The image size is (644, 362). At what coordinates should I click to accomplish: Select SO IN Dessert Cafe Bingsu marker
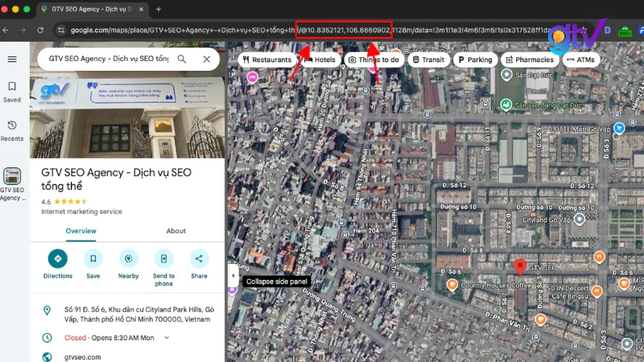click(597, 291)
